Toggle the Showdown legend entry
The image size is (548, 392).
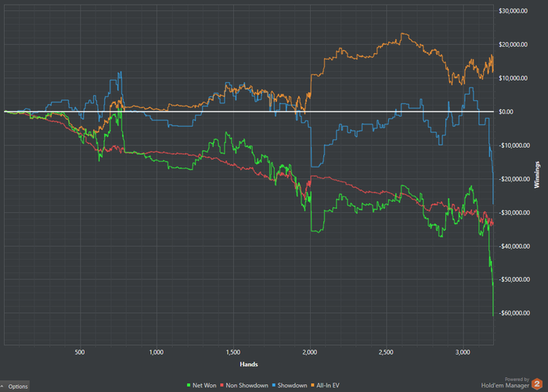290,386
